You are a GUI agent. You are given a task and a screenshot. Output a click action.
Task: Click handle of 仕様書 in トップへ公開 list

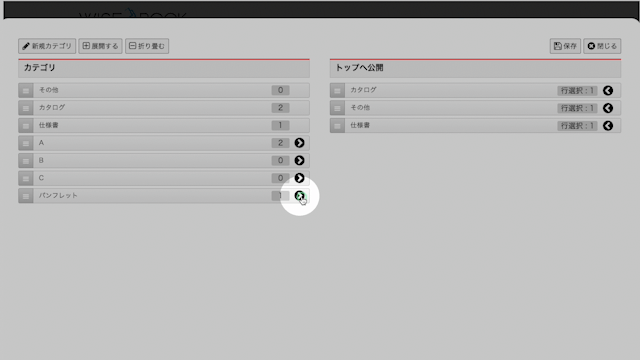click(337, 125)
